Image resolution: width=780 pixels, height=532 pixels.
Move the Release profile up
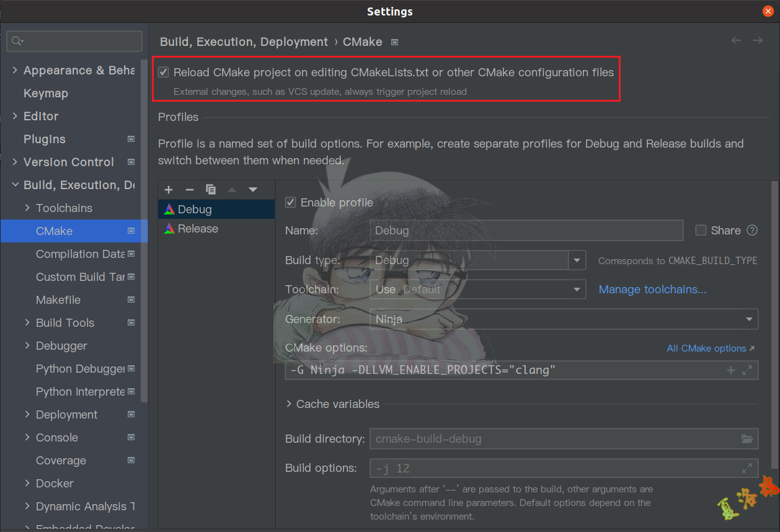tap(232, 190)
